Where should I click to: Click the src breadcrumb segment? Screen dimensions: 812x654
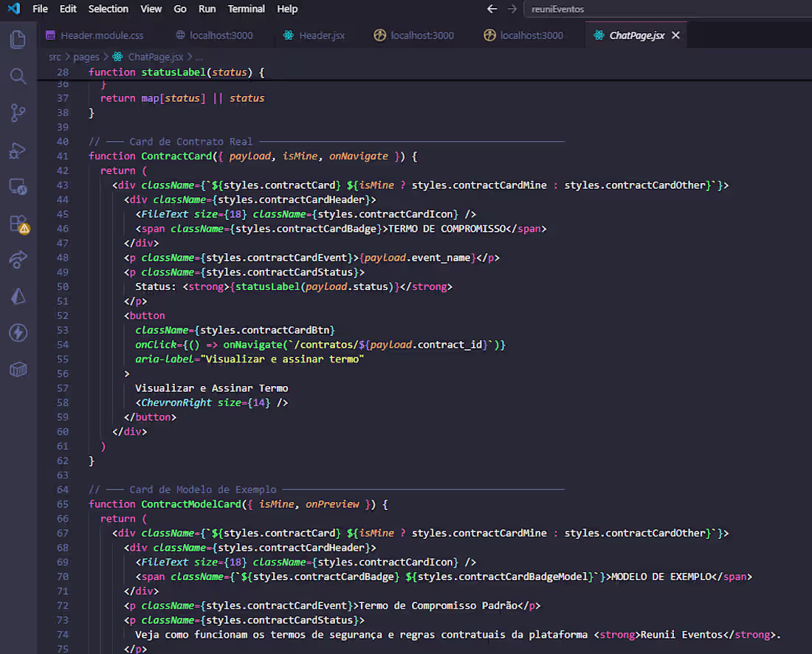click(55, 57)
